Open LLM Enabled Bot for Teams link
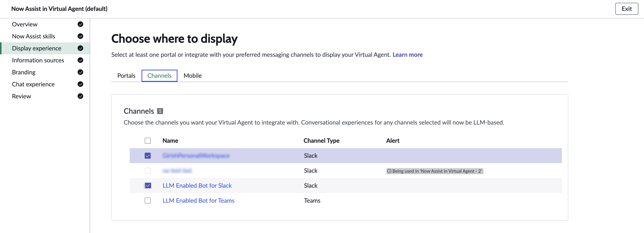This screenshot has height=233, width=644. tap(198, 201)
